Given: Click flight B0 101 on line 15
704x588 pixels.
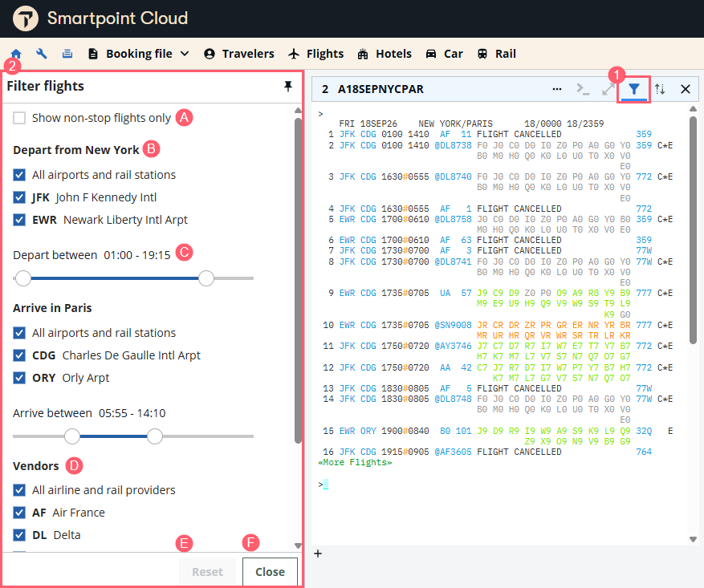Looking at the screenshot, I should click(x=455, y=431).
